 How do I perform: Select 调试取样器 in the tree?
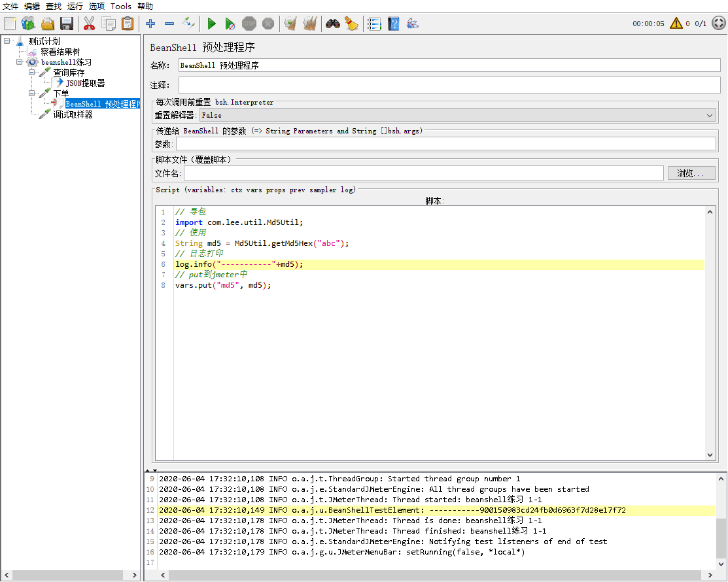[x=73, y=114]
